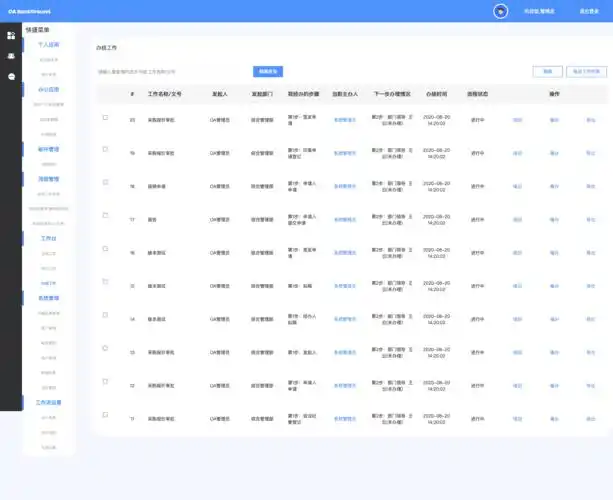Click the rightmost action link in row 20
This screenshot has height=500, width=613.
pos(590,120)
